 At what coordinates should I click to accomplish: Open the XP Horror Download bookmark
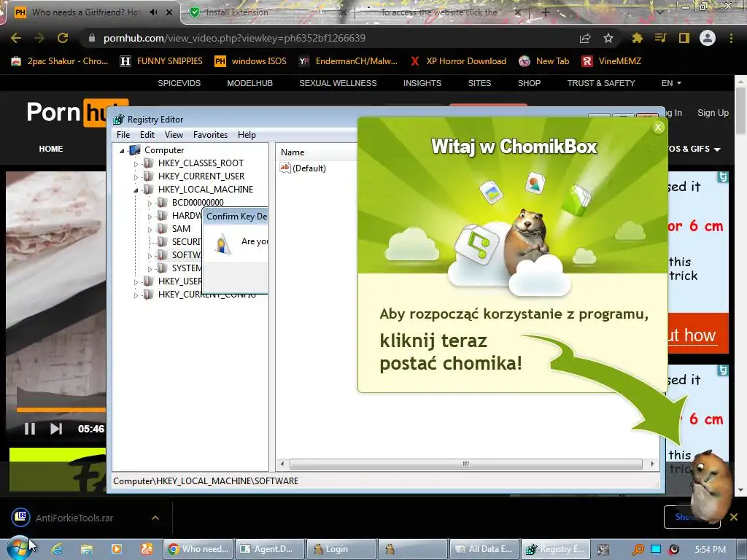[x=458, y=61]
